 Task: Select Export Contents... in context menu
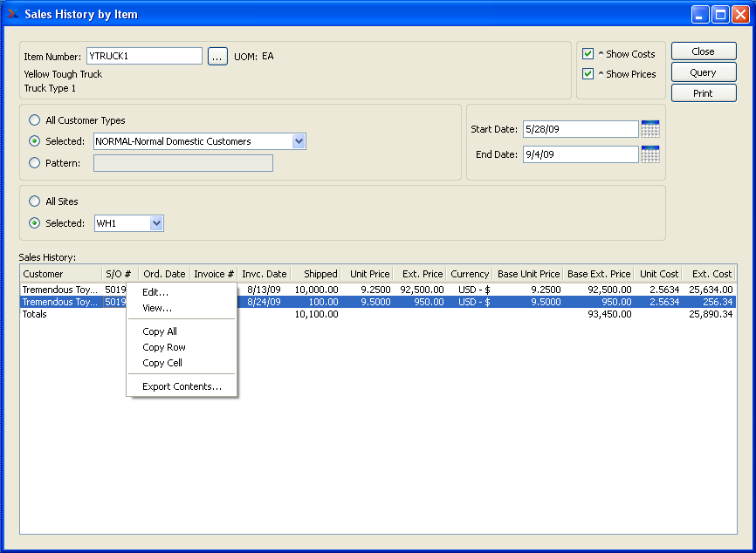coord(182,386)
